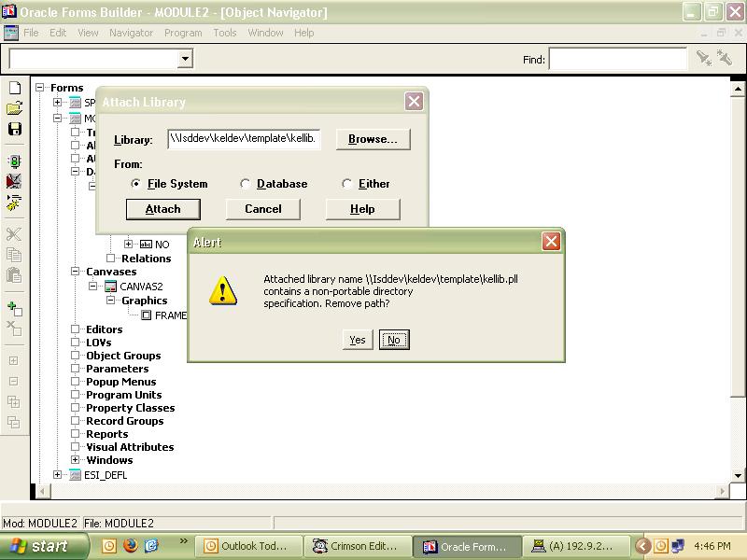Open the View menu
The image size is (747, 560).
click(x=88, y=33)
